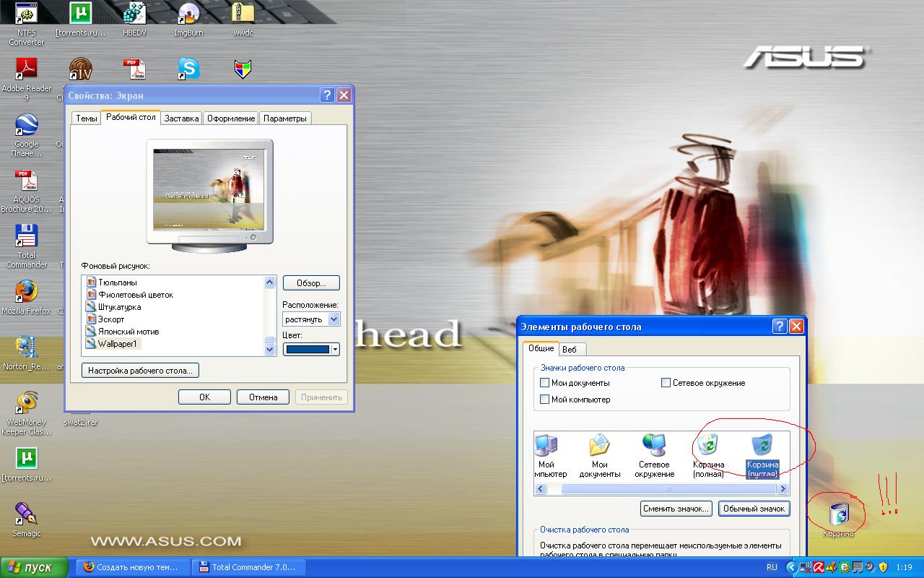Open the WebMoney Keeper Classic icon
Viewport: 924px width, 578px height.
tap(26, 403)
